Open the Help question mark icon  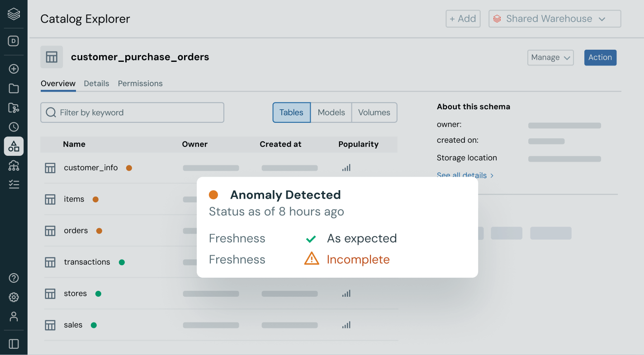click(x=14, y=278)
